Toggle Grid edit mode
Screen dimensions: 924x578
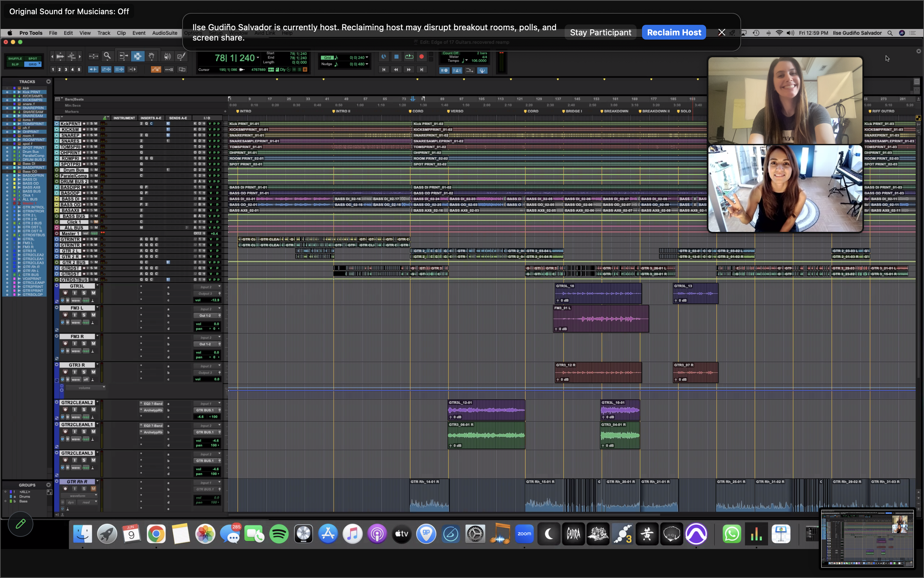coord(33,64)
